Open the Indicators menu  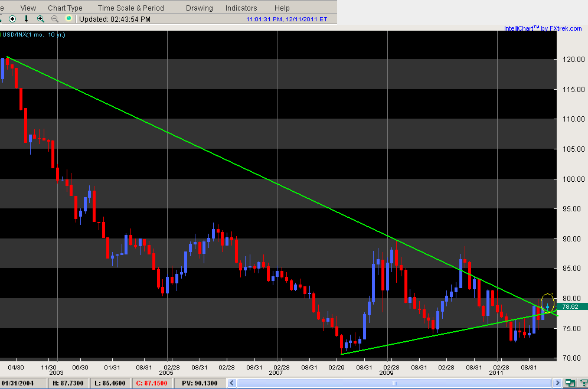pos(241,8)
